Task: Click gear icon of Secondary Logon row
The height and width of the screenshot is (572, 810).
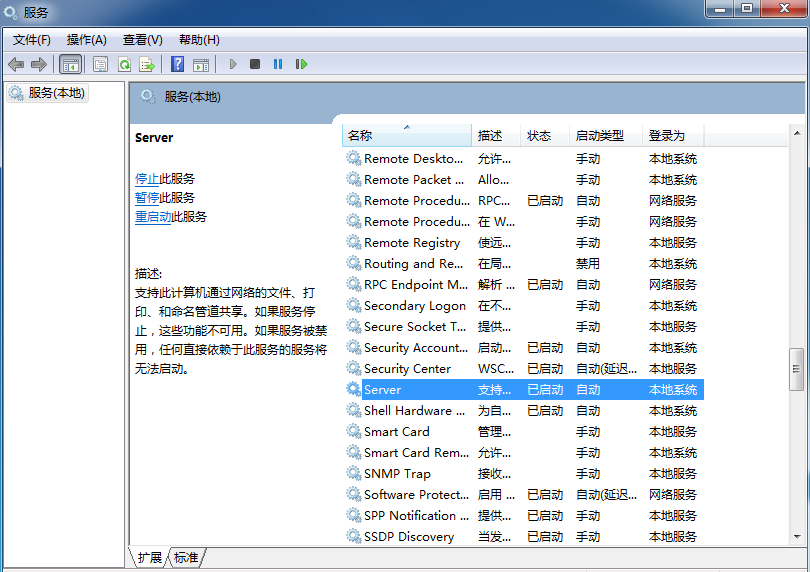Action: pyautogui.click(x=354, y=305)
